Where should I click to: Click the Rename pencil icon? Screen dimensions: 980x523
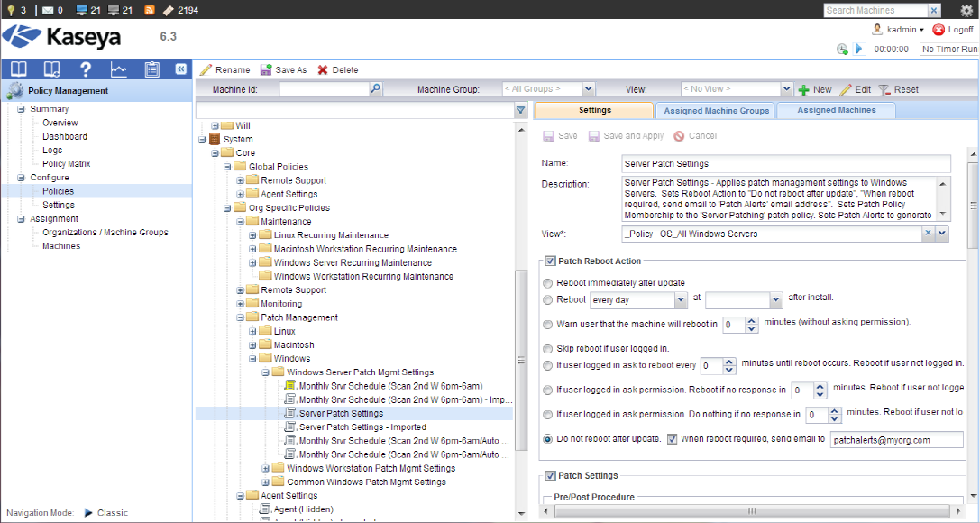click(x=206, y=69)
